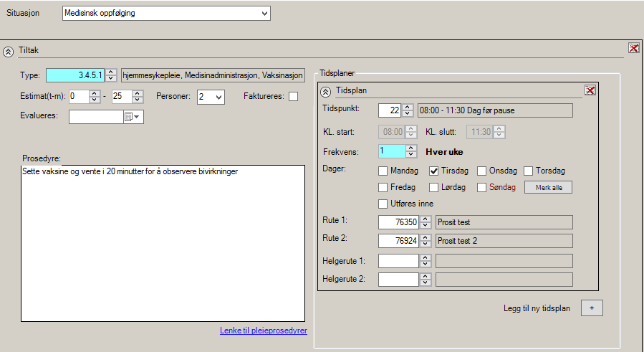Screen dimensions: 644x352
Task: Uncheck the Tirsdag checkbox
Action: point(433,171)
